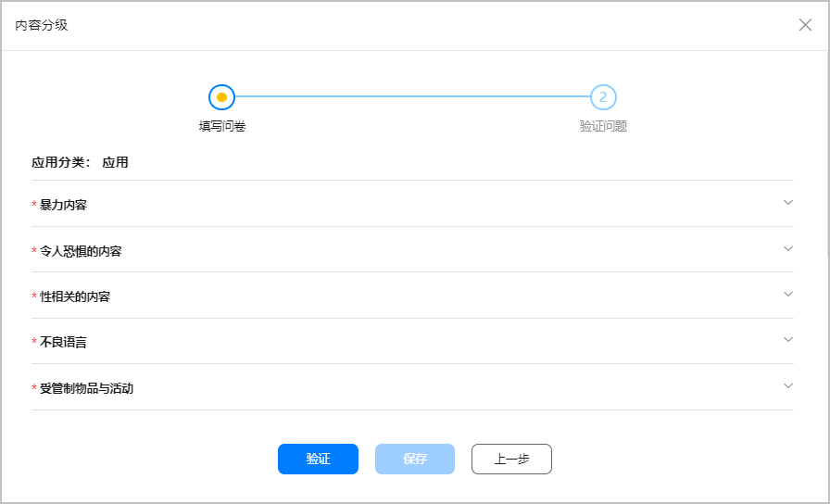Image resolution: width=830 pixels, height=504 pixels.
Task: Expand 不良语言 using its chevron arrow
Action: click(x=788, y=340)
